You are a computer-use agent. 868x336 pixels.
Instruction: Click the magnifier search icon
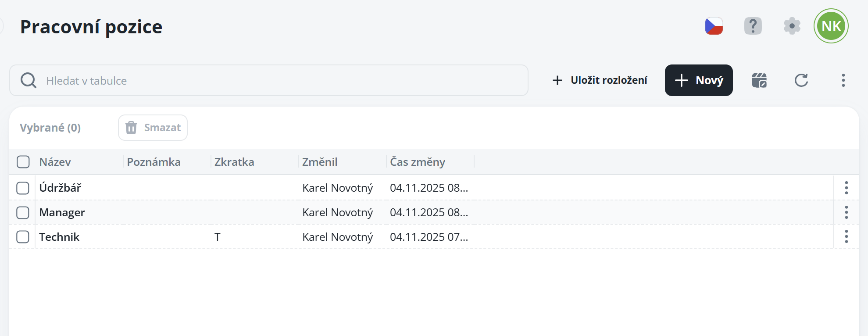point(29,80)
